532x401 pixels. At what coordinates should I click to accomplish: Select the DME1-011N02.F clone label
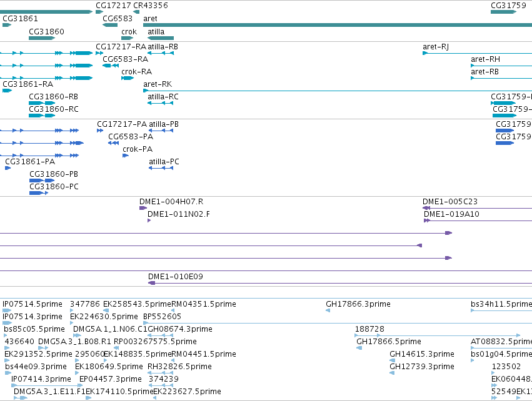point(178,214)
